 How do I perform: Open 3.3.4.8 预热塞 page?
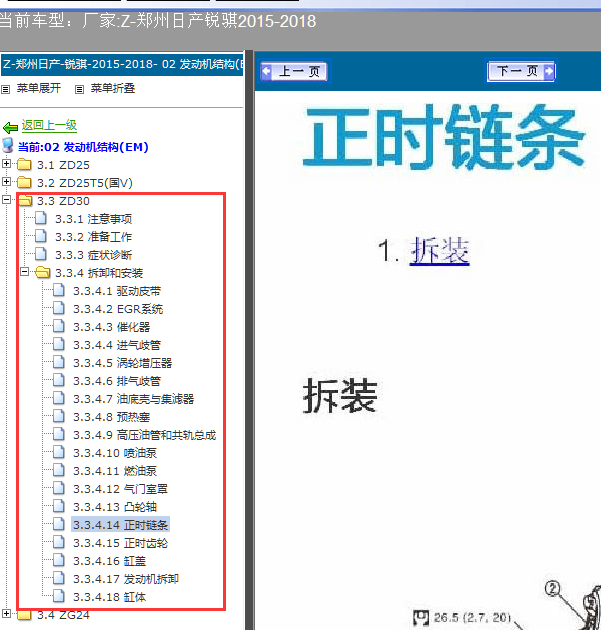tap(112, 417)
